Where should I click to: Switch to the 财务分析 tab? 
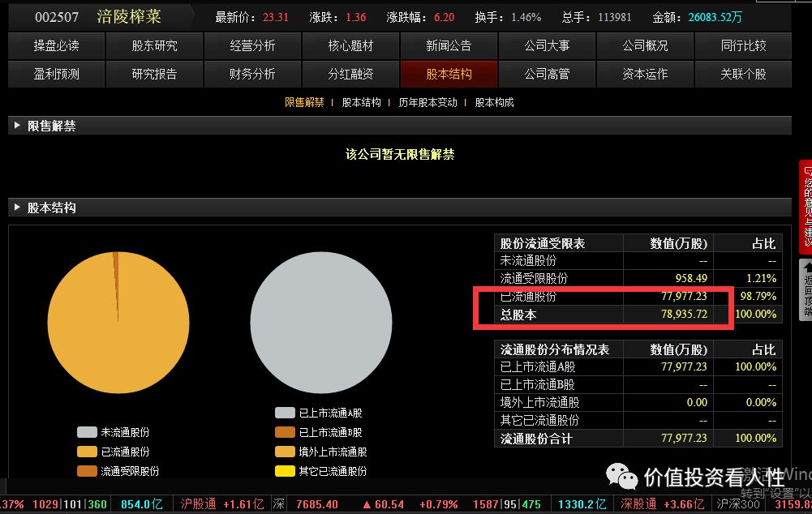click(252, 74)
